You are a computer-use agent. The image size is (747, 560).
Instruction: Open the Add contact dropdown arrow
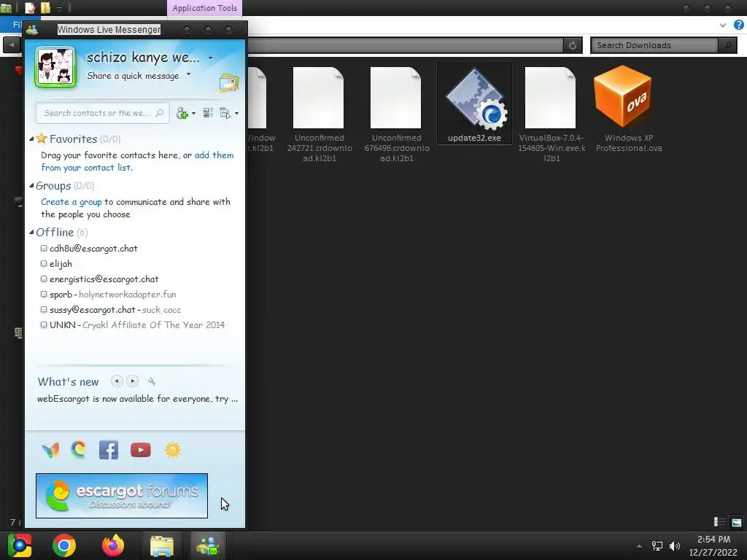(x=194, y=114)
